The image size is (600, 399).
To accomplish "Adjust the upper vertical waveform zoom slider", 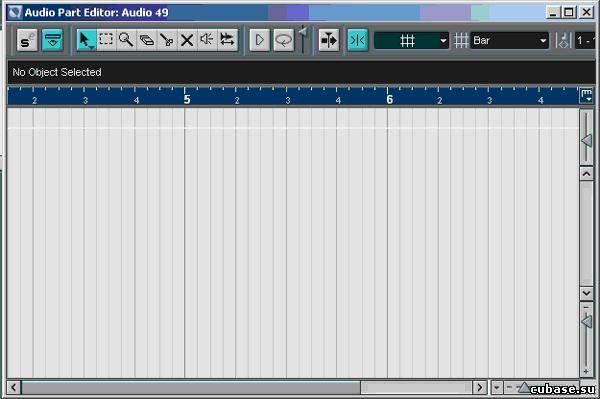I will [586, 140].
